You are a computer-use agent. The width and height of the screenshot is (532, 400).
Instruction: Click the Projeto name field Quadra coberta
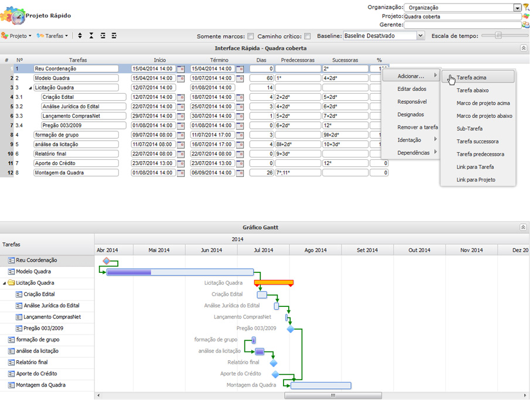click(462, 16)
